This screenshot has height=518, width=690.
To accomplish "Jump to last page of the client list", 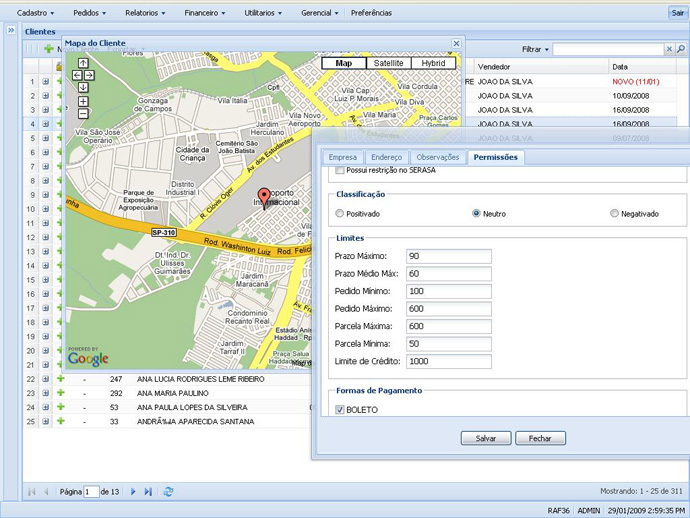I will 148,492.
